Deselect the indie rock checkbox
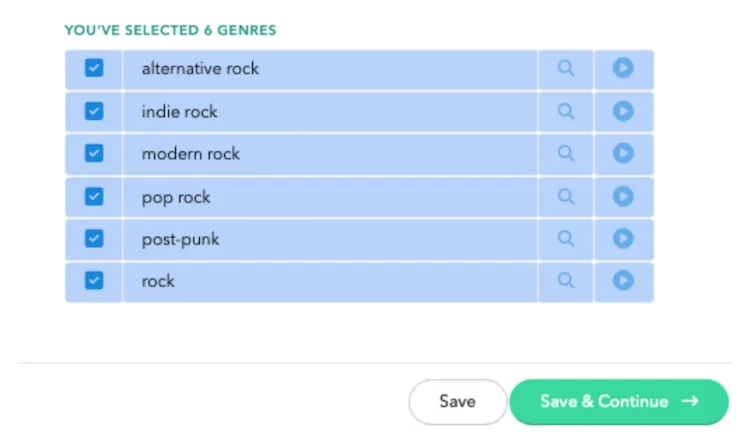This screenshot has width=750, height=442. [94, 112]
